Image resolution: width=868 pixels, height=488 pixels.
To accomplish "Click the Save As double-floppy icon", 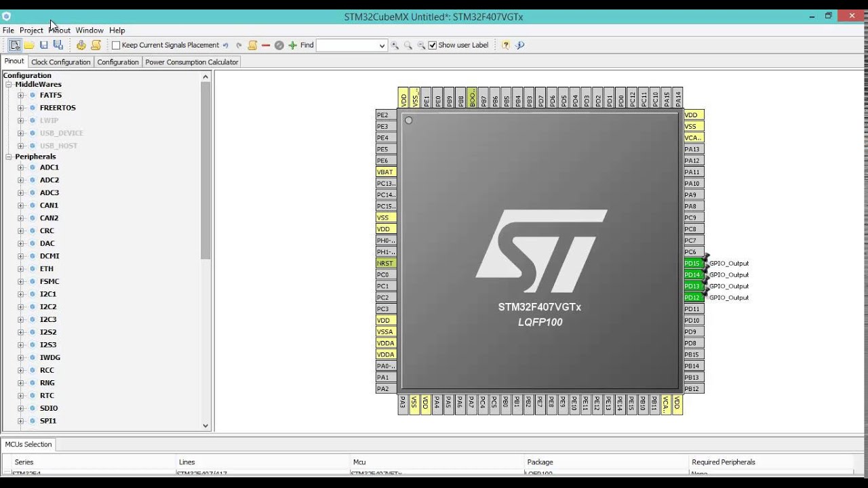I will tap(58, 45).
